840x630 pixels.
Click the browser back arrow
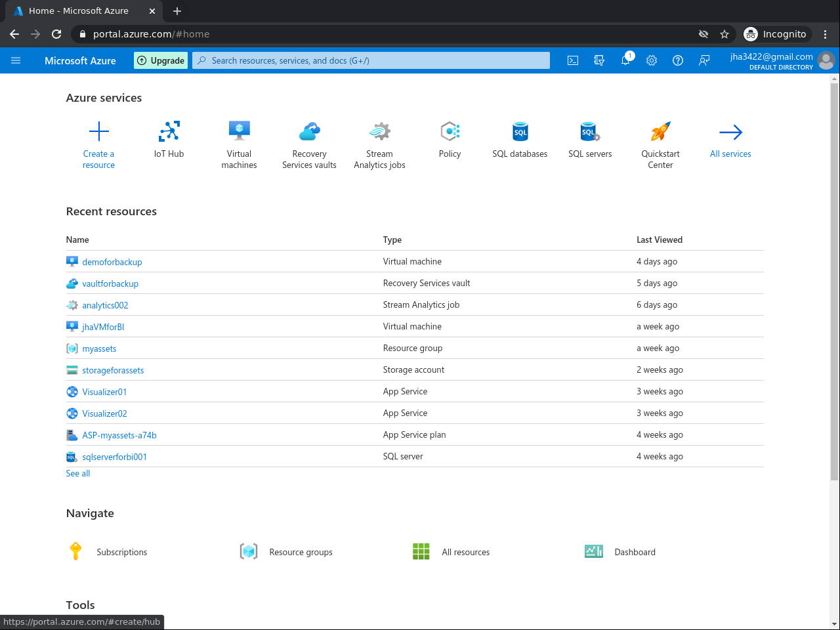click(x=14, y=34)
